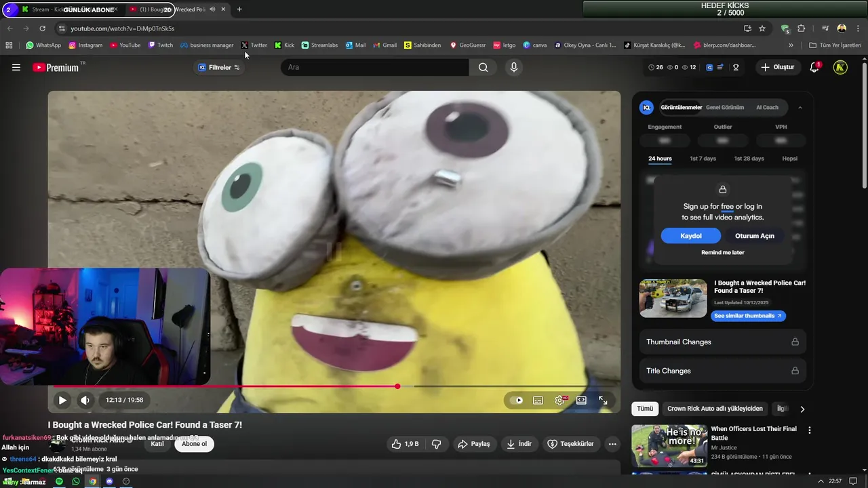Open the Oluştur create menu

(x=777, y=67)
